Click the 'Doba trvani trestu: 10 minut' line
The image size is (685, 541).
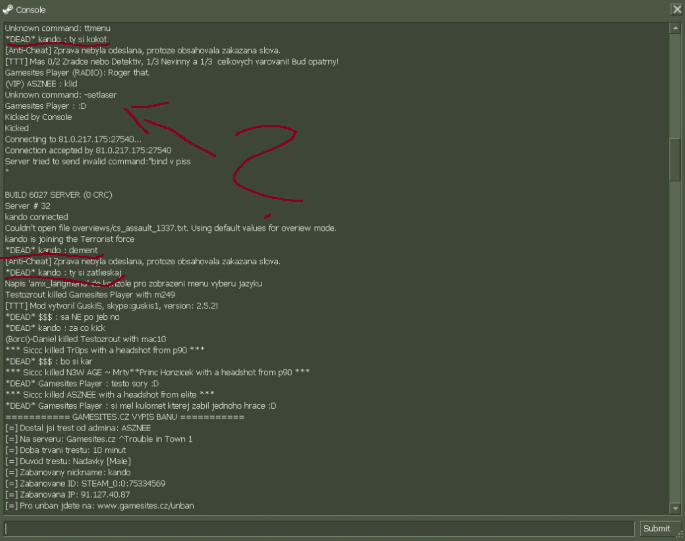[66, 450]
